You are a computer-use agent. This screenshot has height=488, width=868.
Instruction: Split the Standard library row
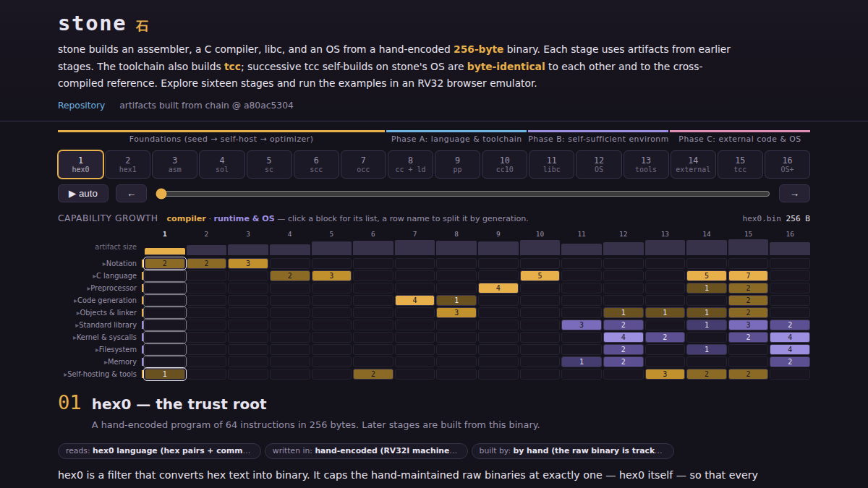point(105,325)
